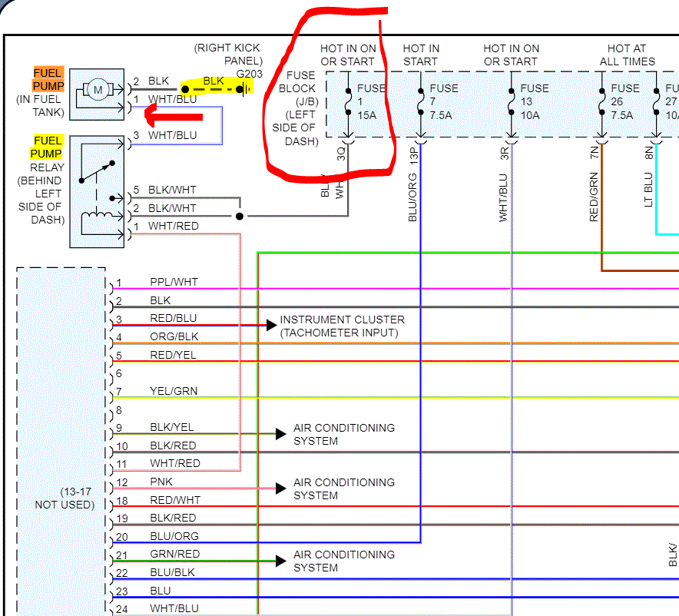Click pin 21 GRN/RED wire label

(175, 554)
